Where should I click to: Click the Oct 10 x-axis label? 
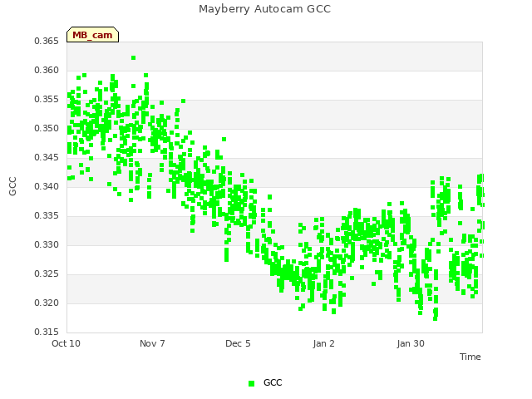pos(66,343)
